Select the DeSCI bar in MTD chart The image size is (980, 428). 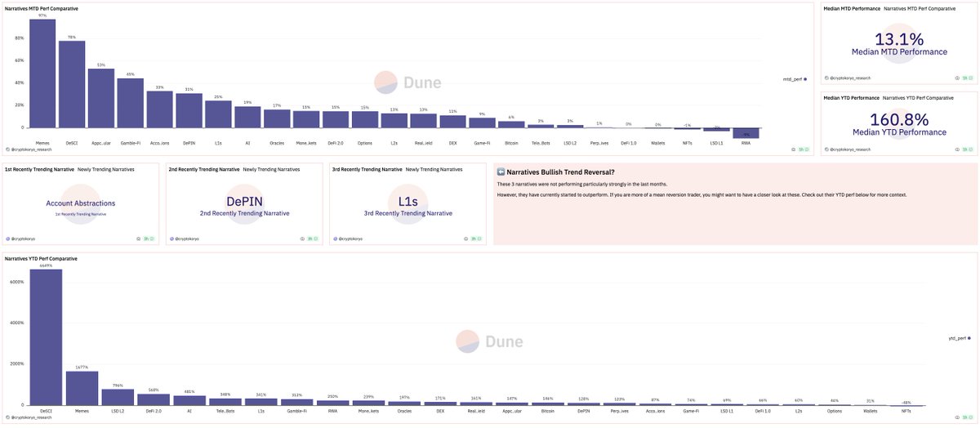[72, 84]
